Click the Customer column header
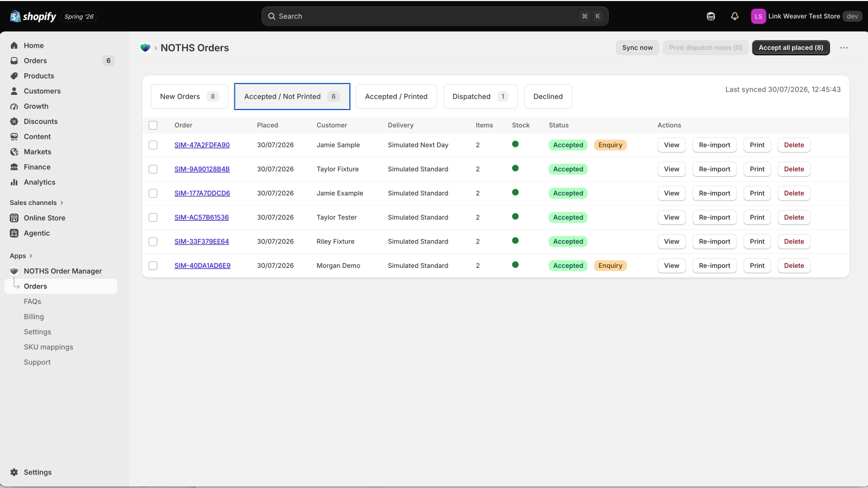 tap(332, 125)
